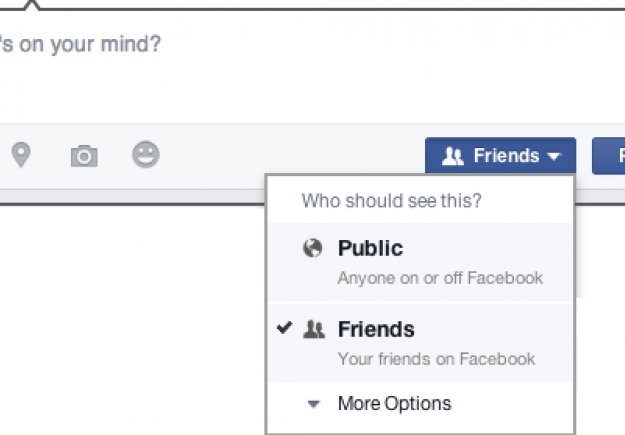Screen dimensions: 625x435
Task: Click the globe icon beside Public
Action: tap(313, 249)
